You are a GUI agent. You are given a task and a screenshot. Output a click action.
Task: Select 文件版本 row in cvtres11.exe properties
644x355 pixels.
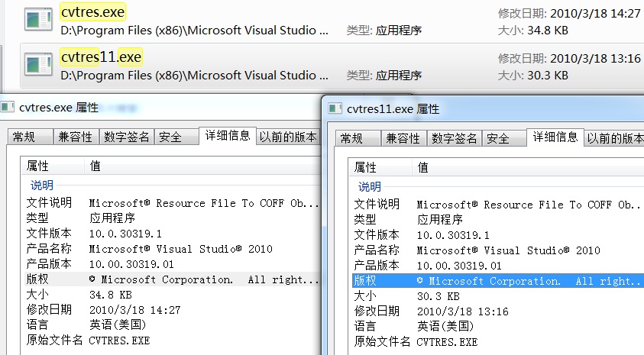(498, 235)
